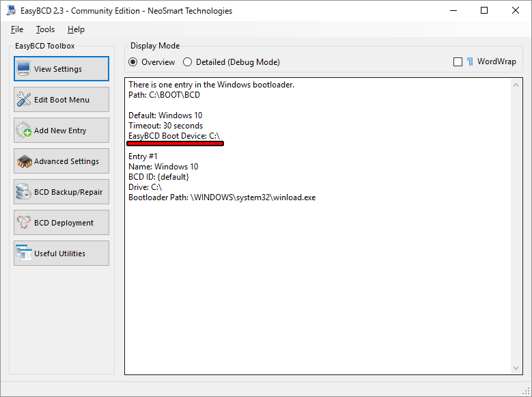Open the Tools menu
The image size is (532, 397).
point(46,29)
